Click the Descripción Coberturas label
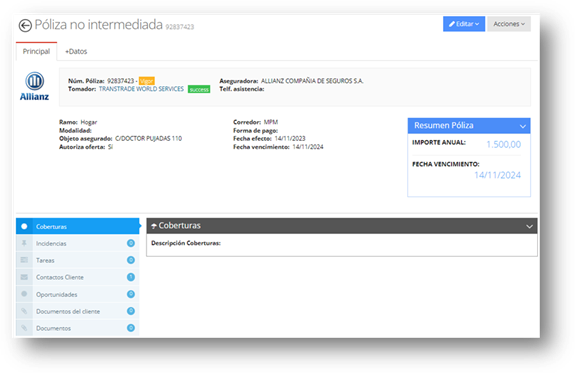This screenshot has height=373, width=575. 186,243
